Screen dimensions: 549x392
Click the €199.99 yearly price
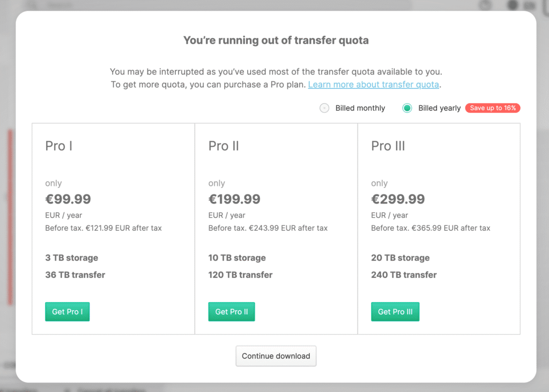coord(234,199)
